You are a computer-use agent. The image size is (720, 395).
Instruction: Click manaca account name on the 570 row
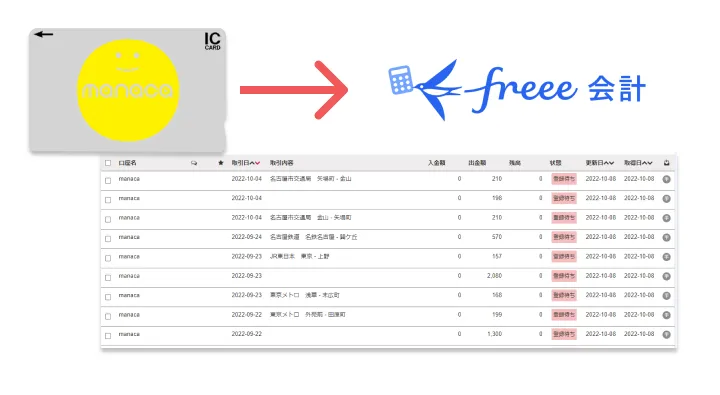pyautogui.click(x=129, y=237)
